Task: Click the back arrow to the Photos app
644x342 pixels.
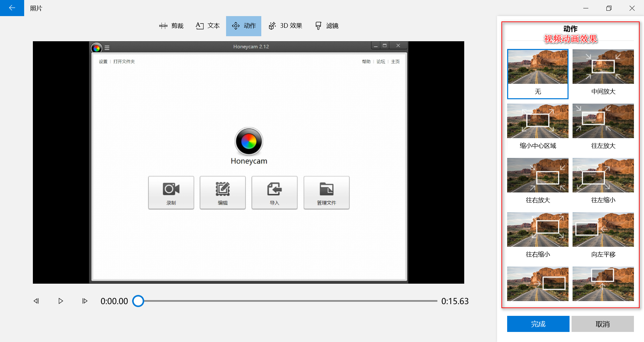Action: tap(12, 8)
